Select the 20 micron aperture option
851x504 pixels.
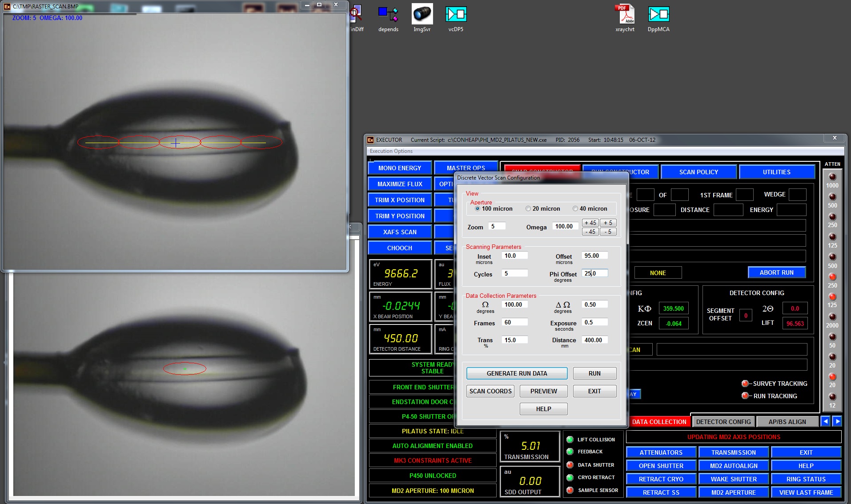pos(528,208)
